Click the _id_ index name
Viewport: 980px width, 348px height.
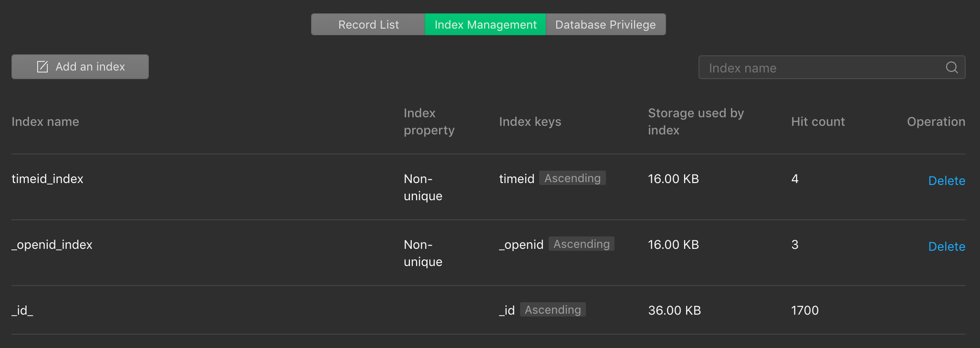[x=22, y=310]
